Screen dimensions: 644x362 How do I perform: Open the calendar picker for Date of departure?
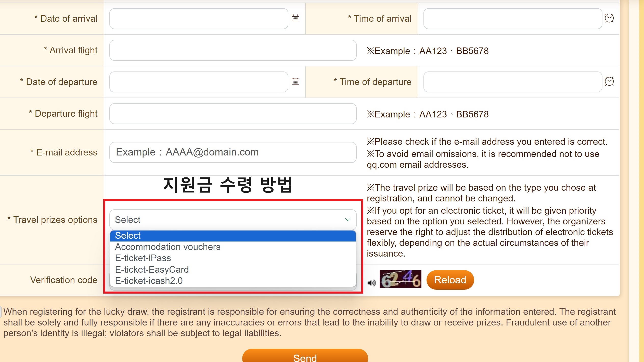tap(295, 82)
